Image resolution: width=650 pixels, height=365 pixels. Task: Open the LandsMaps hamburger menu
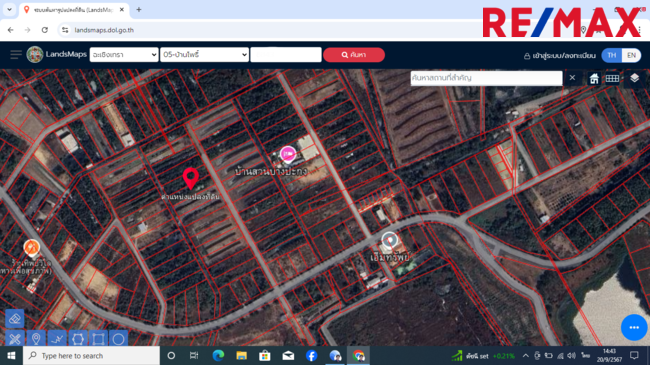coord(16,54)
